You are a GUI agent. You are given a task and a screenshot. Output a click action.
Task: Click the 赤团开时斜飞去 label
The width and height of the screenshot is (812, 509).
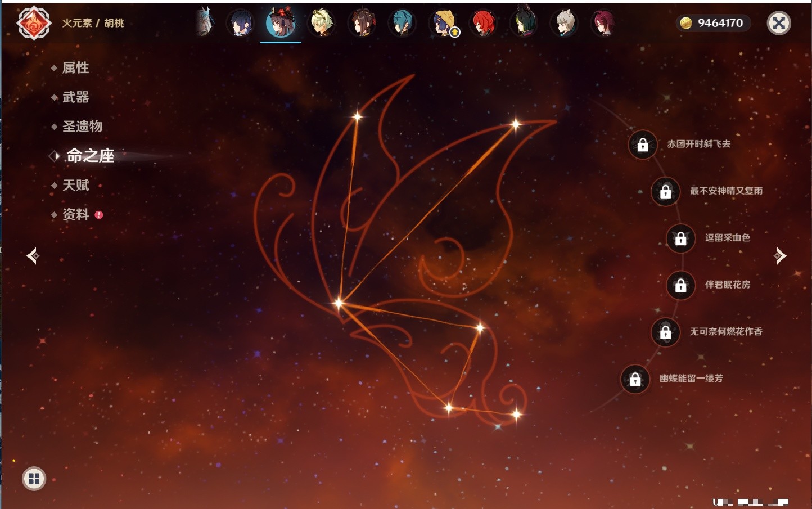(x=699, y=144)
